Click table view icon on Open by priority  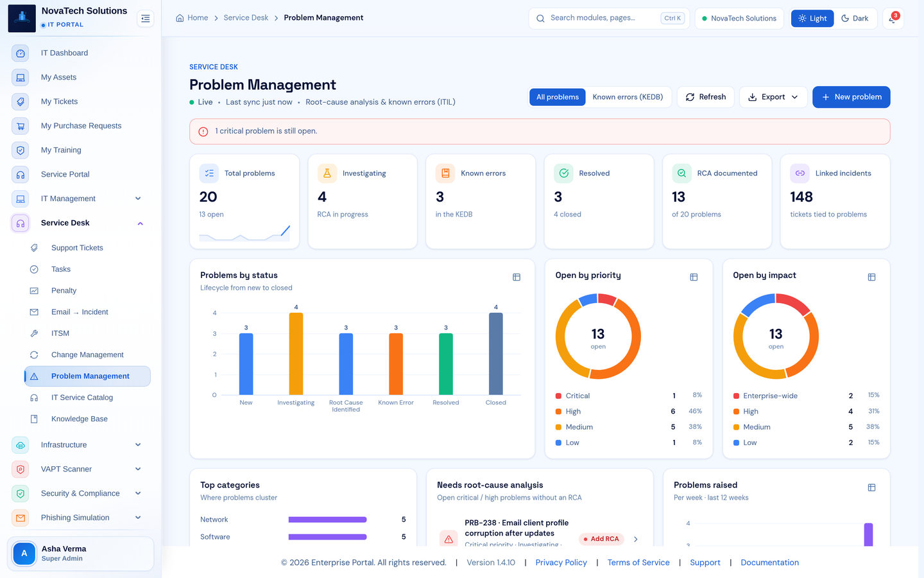click(x=694, y=277)
